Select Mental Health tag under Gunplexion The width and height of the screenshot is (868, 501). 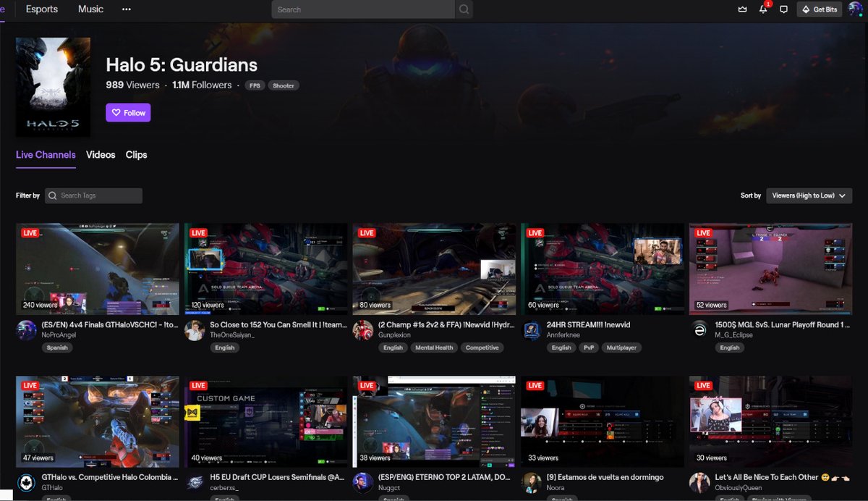pos(434,348)
